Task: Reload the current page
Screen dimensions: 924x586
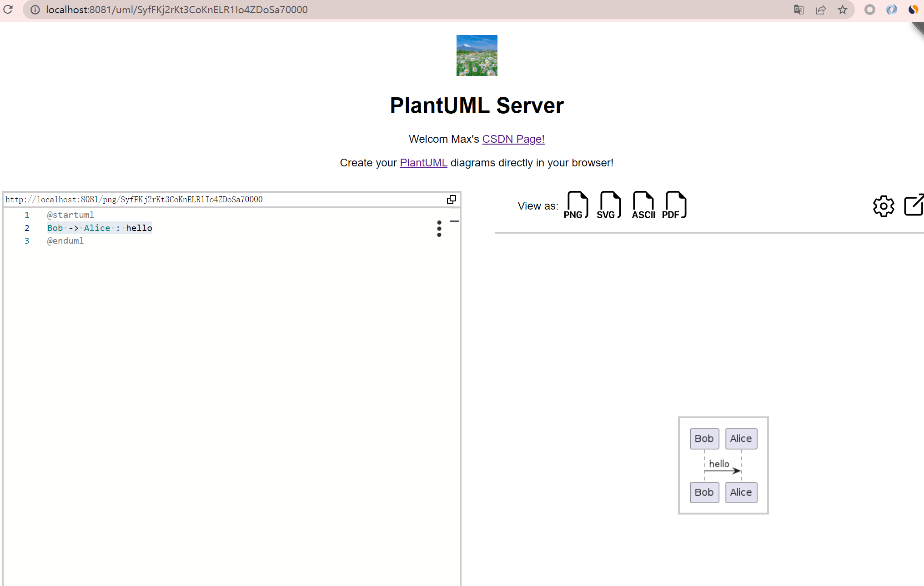Action: (8, 10)
